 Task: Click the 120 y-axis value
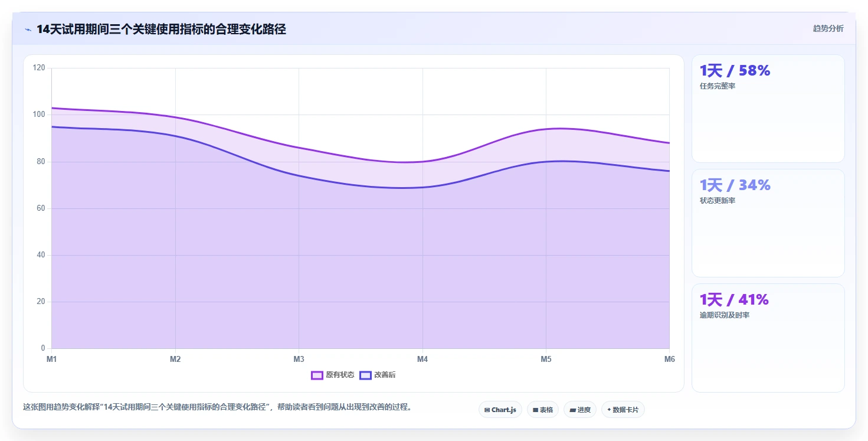[x=39, y=68]
